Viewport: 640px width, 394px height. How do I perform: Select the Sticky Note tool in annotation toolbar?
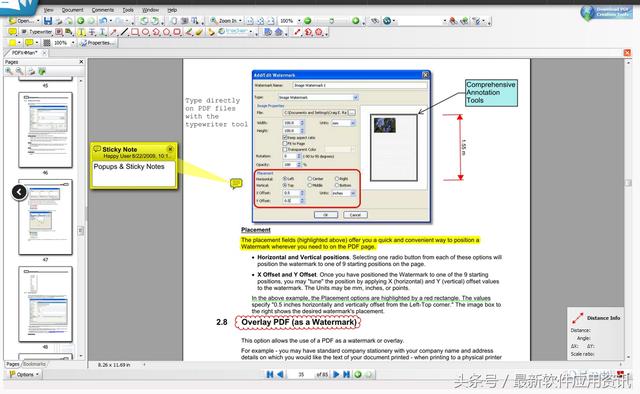point(12,32)
